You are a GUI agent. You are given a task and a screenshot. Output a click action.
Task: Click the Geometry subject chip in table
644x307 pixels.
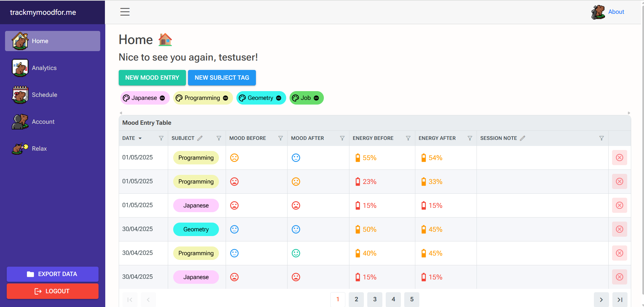point(196,229)
